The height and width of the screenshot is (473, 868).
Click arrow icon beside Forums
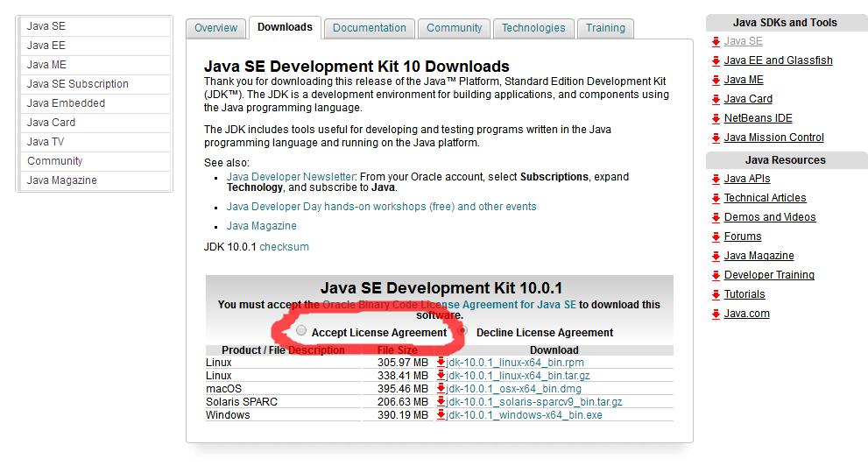(716, 237)
